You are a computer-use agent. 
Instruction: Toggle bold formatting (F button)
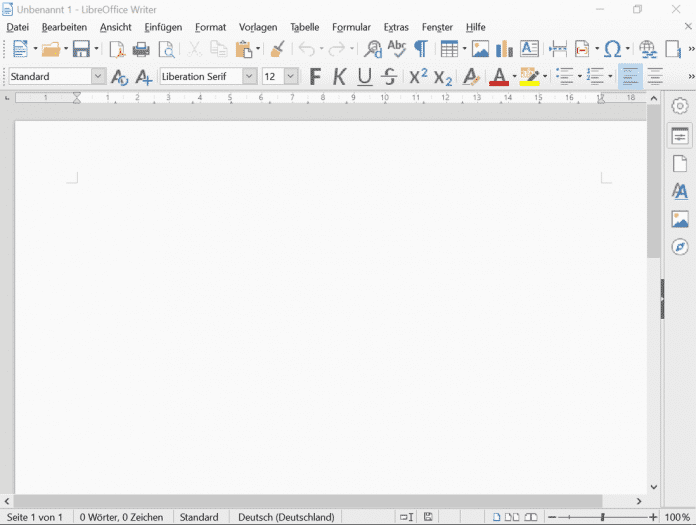pyautogui.click(x=315, y=77)
